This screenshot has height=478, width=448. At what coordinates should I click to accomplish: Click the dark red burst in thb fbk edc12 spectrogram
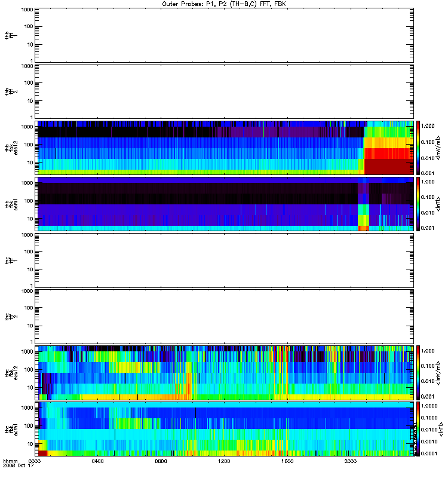click(389, 166)
